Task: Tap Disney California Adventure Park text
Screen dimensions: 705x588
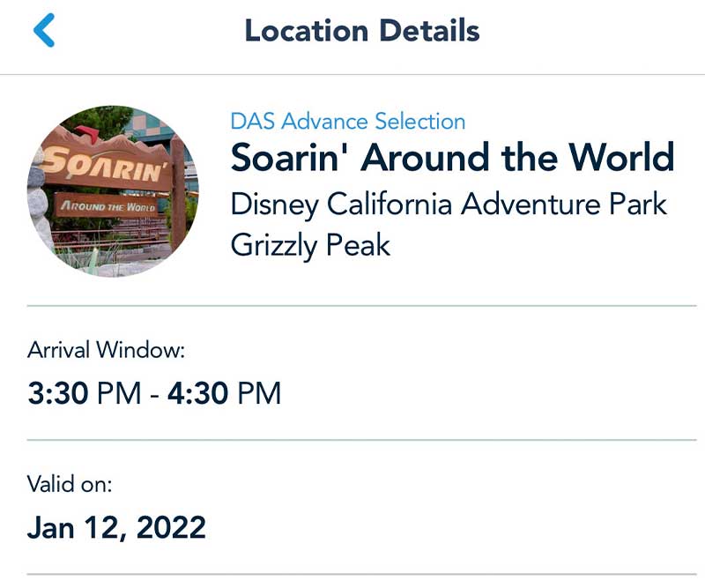Action: [x=449, y=205]
